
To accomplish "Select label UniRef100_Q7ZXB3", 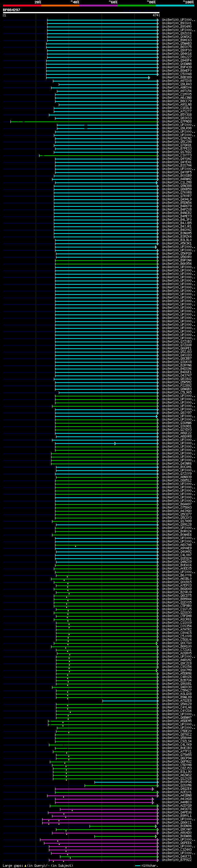I will click(176, 342).
